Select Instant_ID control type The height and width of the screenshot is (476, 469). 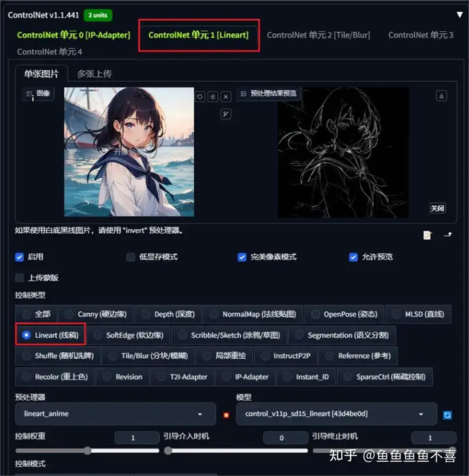pyautogui.click(x=306, y=377)
